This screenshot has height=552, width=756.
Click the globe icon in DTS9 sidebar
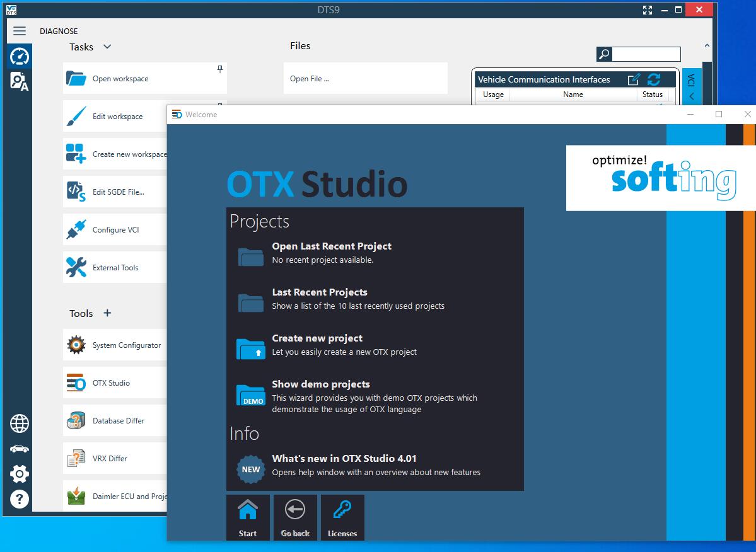click(x=20, y=423)
